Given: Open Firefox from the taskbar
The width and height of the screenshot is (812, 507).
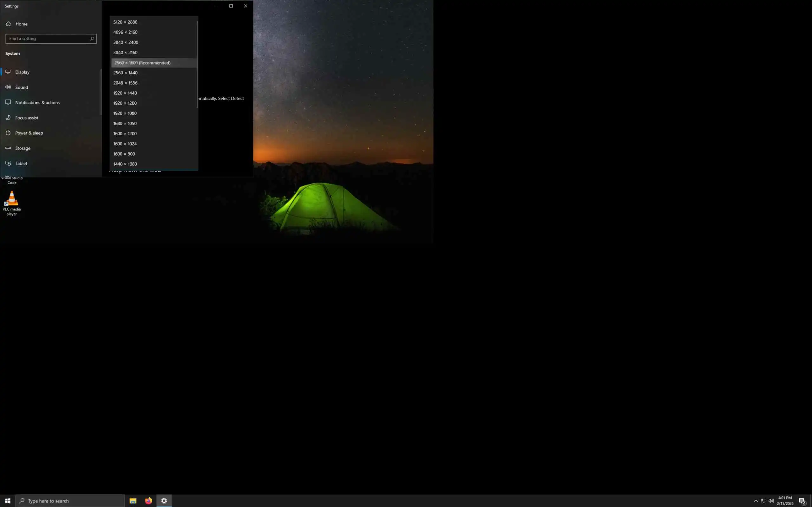Looking at the screenshot, I should click(x=148, y=501).
